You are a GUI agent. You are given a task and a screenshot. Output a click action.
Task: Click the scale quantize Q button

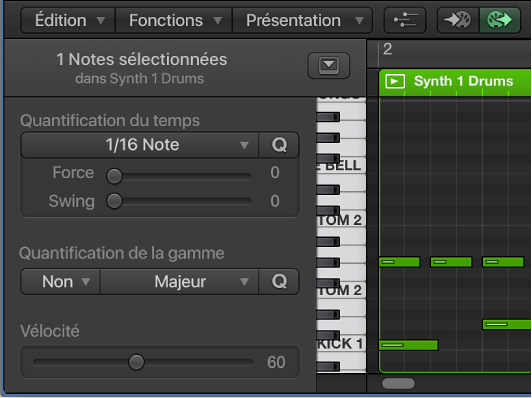tap(279, 282)
